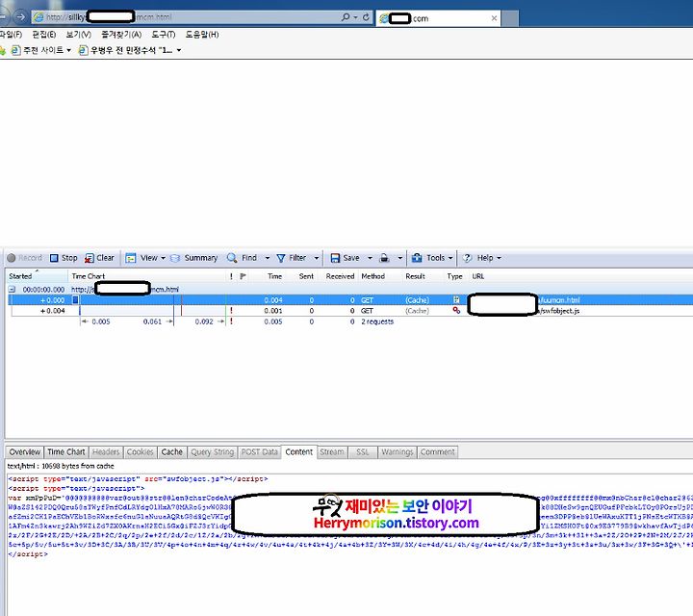Expand the Filter dropdown arrow
This screenshot has width=693, height=616.
[x=317, y=258]
